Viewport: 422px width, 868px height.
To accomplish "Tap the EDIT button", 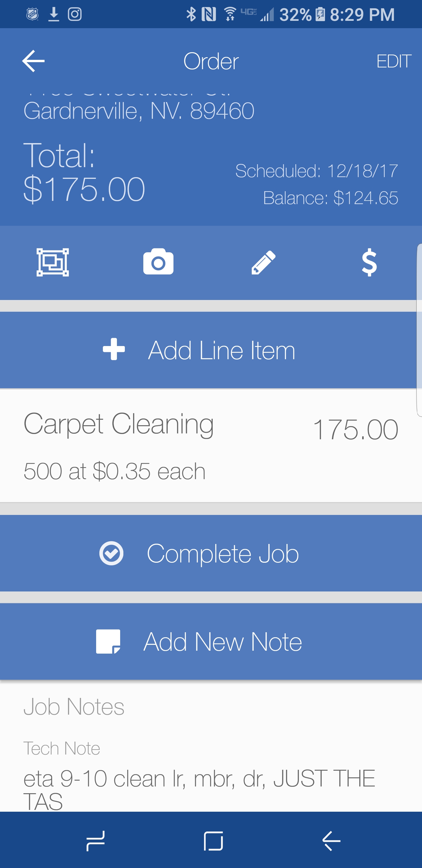I will (393, 61).
